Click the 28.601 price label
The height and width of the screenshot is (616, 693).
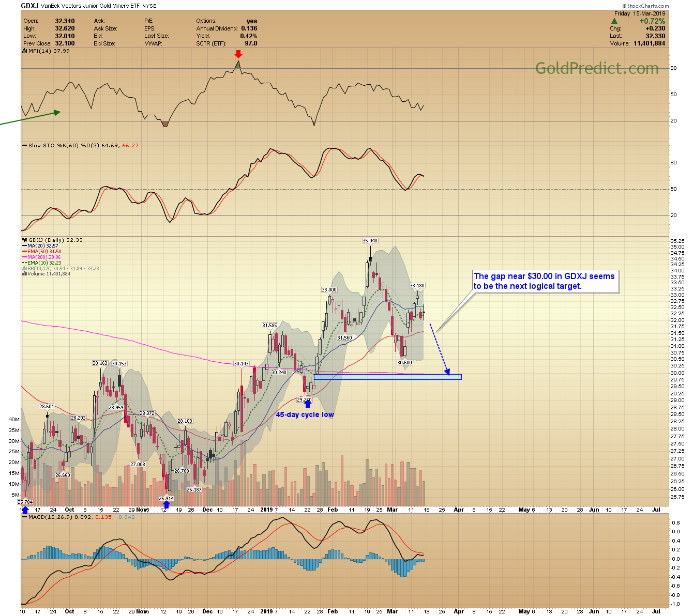pos(47,407)
